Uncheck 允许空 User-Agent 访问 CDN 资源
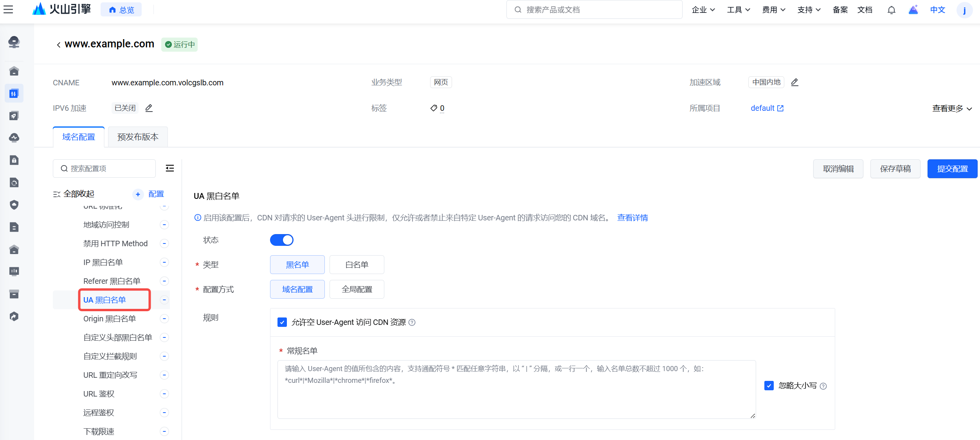 [x=282, y=322]
